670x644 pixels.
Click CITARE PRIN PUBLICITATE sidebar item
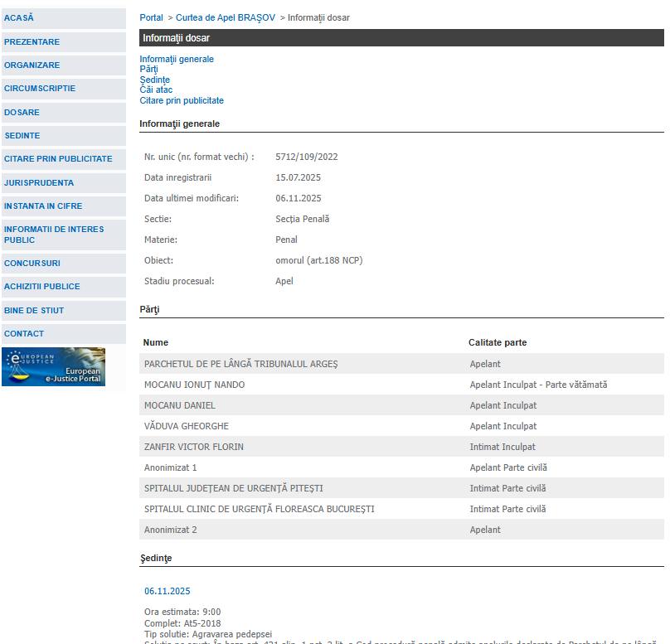(58, 158)
